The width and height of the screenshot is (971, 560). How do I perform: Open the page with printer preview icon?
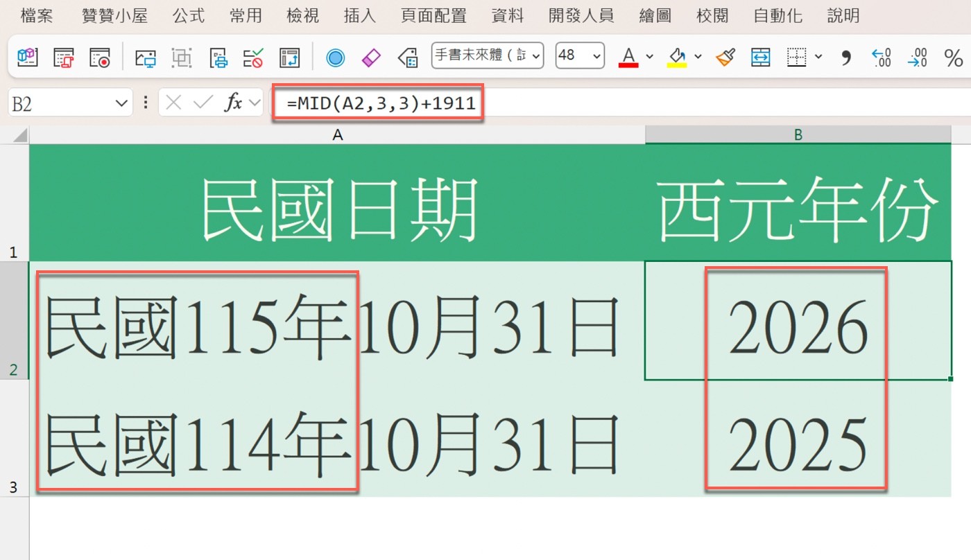pyautogui.click(x=218, y=57)
